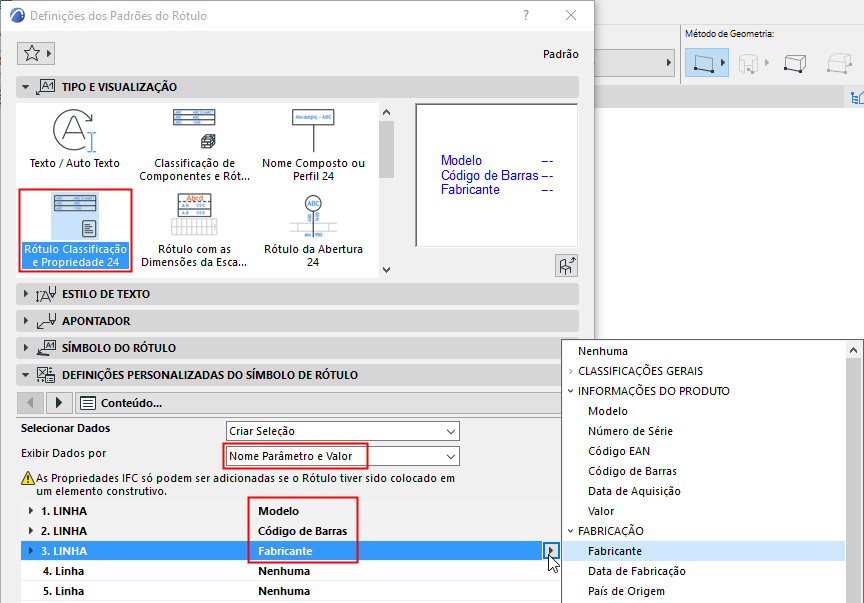Click the Nenhuma value in 4. Linha
Image resolution: width=864 pixels, height=603 pixels.
[284, 571]
